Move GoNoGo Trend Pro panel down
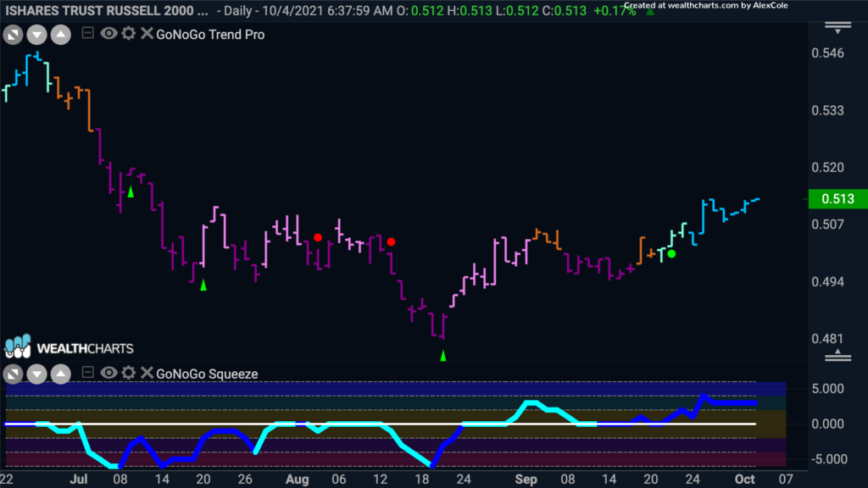 tap(36, 35)
